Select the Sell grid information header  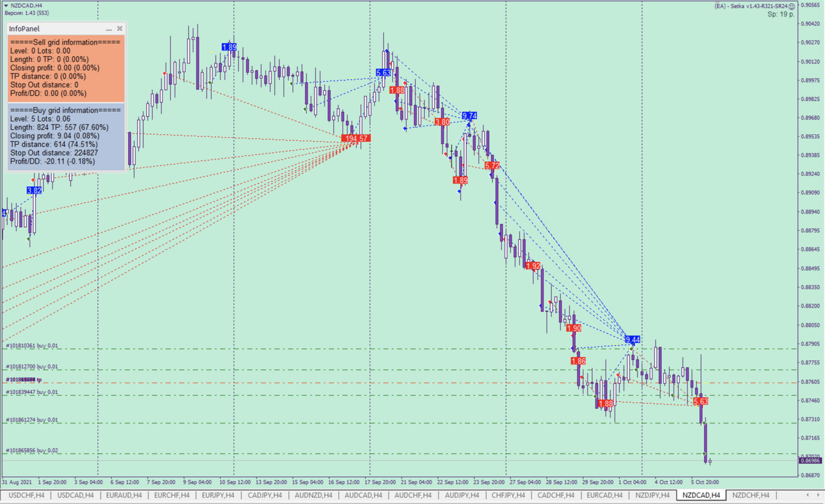pos(65,42)
